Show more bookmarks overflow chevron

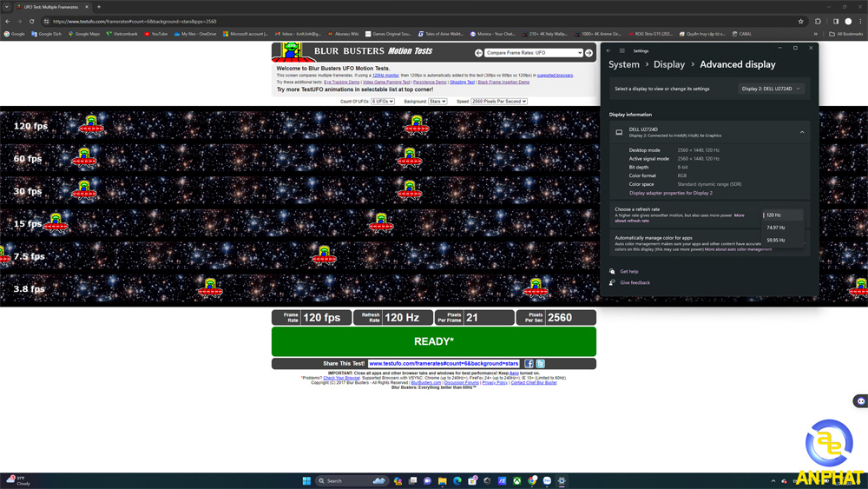click(815, 34)
